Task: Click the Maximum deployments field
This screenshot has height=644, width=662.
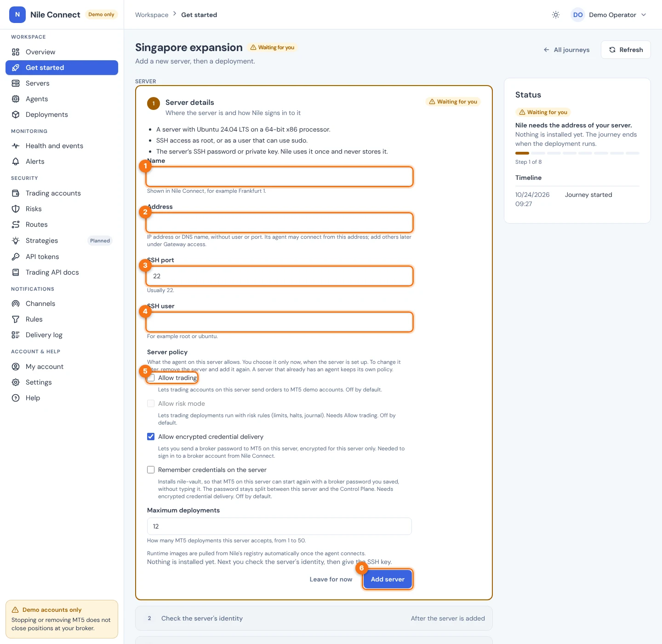Action: (x=280, y=526)
